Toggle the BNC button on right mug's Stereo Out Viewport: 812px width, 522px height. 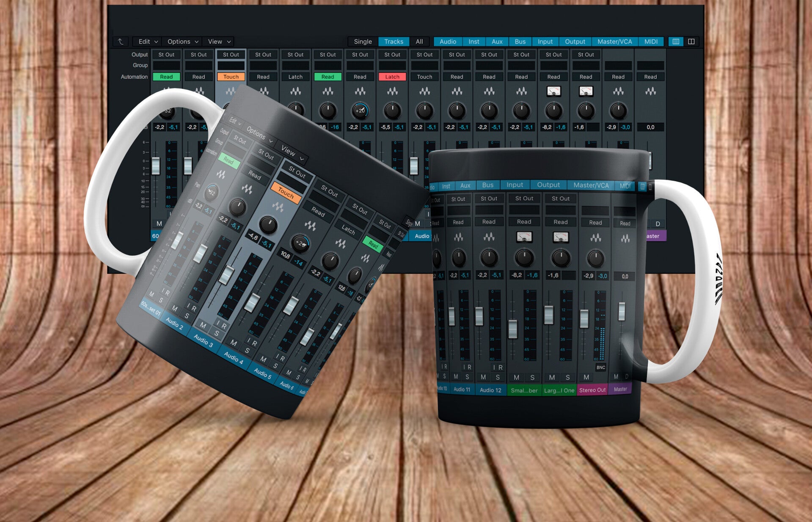point(600,367)
